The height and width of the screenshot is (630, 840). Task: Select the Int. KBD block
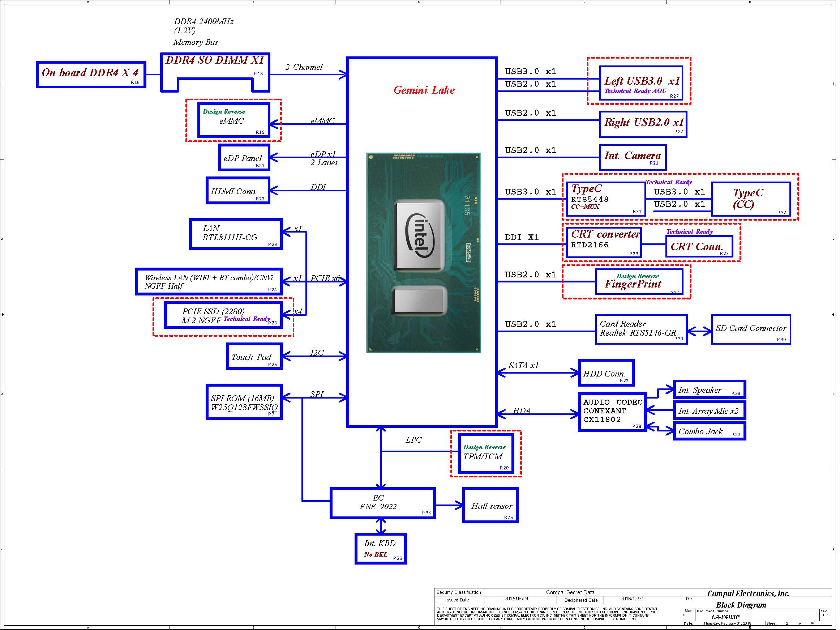(381, 549)
